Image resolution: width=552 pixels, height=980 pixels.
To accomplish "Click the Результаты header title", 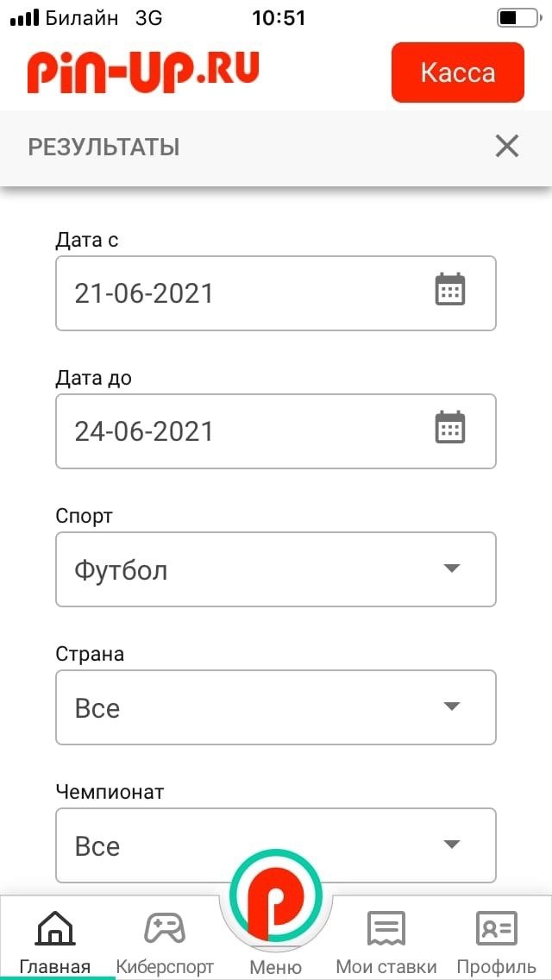I will click(x=104, y=148).
